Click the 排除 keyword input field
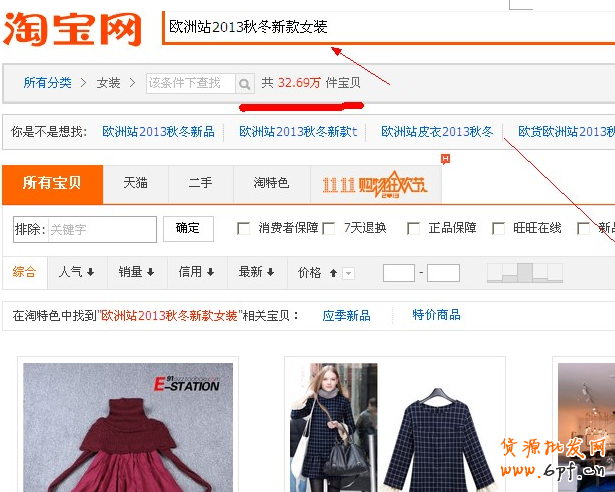 pyautogui.click(x=100, y=229)
